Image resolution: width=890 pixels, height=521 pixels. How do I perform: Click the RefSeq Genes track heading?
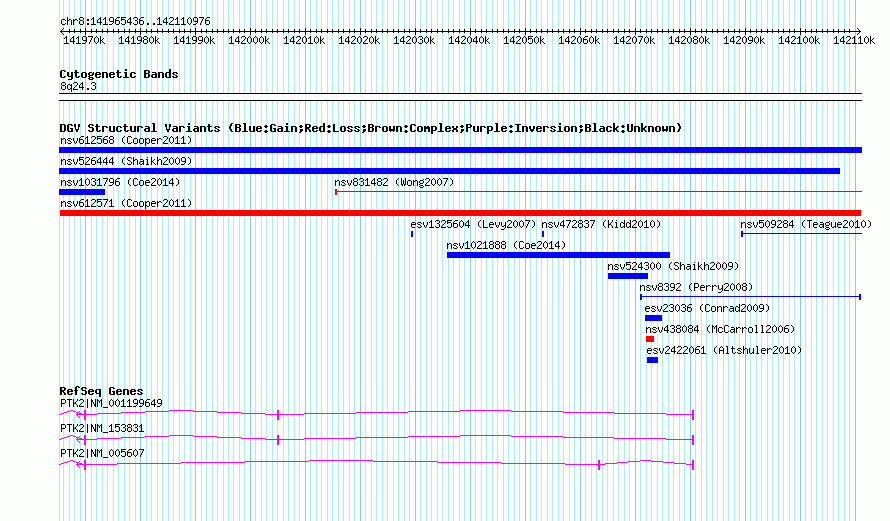point(101,391)
